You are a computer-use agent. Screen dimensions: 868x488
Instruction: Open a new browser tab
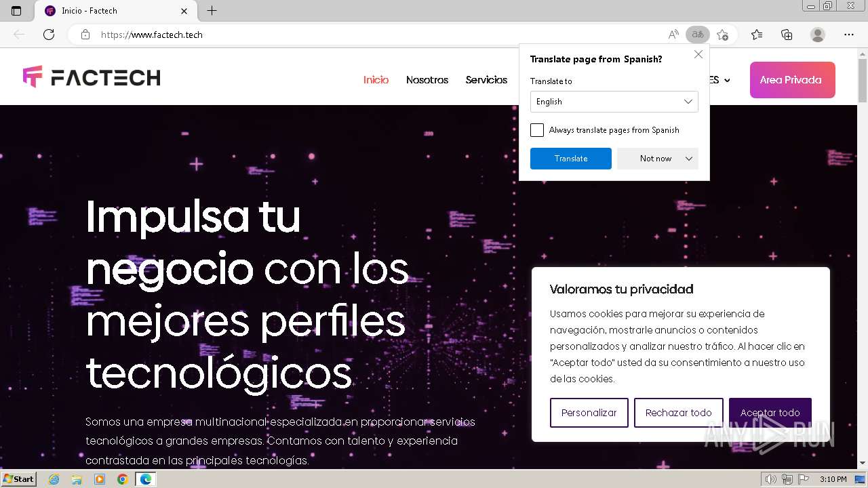[212, 11]
